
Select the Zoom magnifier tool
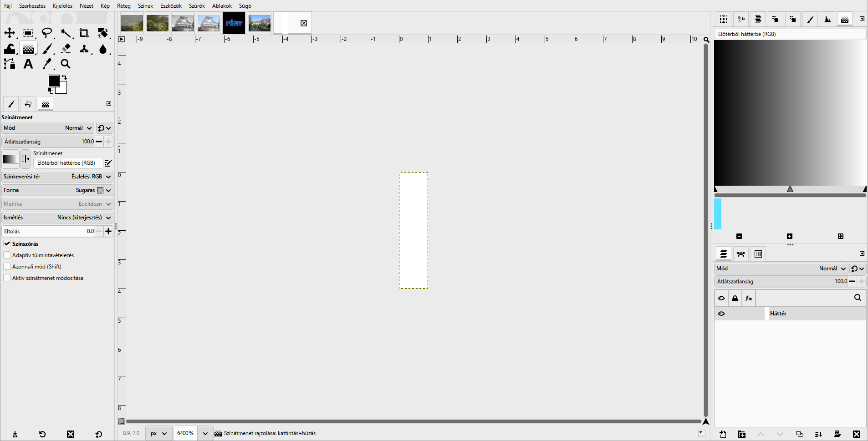(66, 64)
